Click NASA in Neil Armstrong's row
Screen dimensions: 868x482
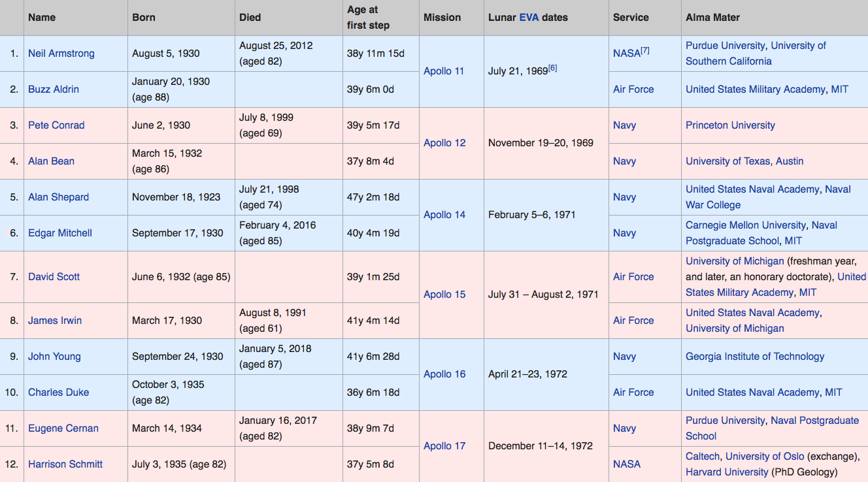[626, 54]
